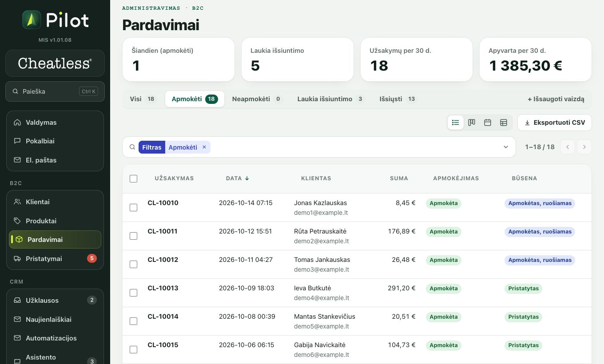
Task: Open the Išsiųsti tab
Action: (x=397, y=99)
